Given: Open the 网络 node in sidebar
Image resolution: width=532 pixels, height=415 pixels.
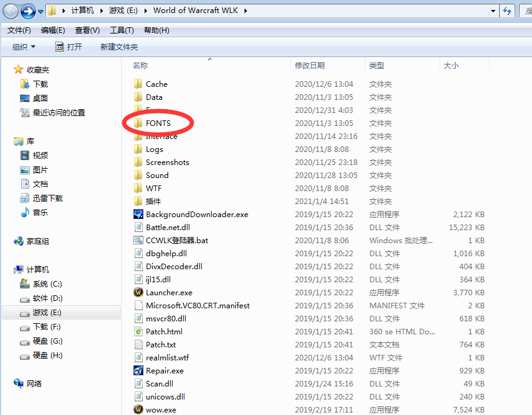Looking at the screenshot, I should pos(34,383).
